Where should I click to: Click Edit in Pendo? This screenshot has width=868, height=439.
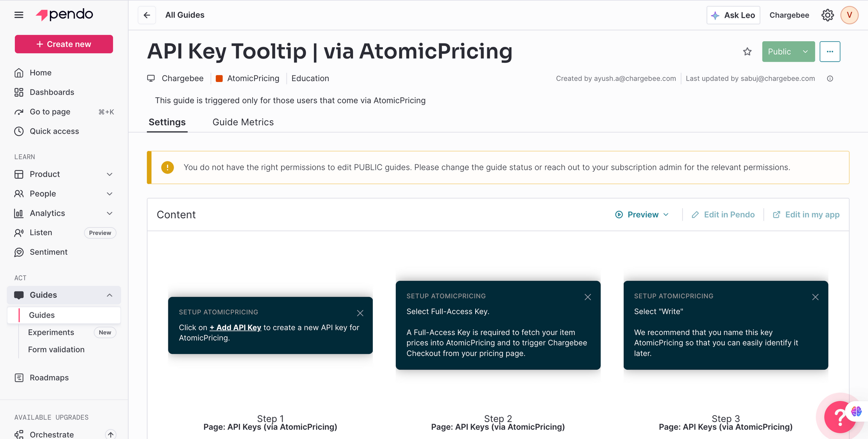[x=723, y=215]
